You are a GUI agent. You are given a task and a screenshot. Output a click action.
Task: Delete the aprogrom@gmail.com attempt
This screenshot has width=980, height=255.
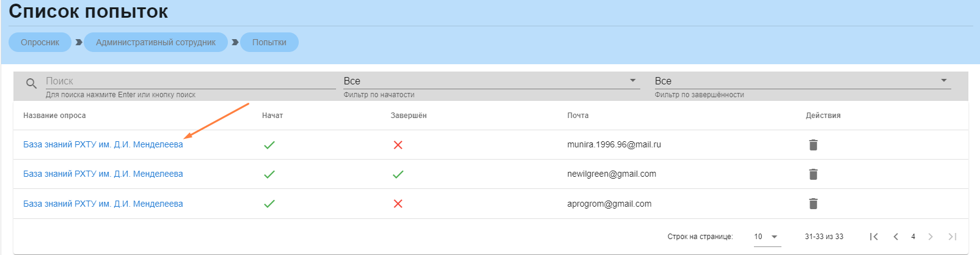[813, 204]
